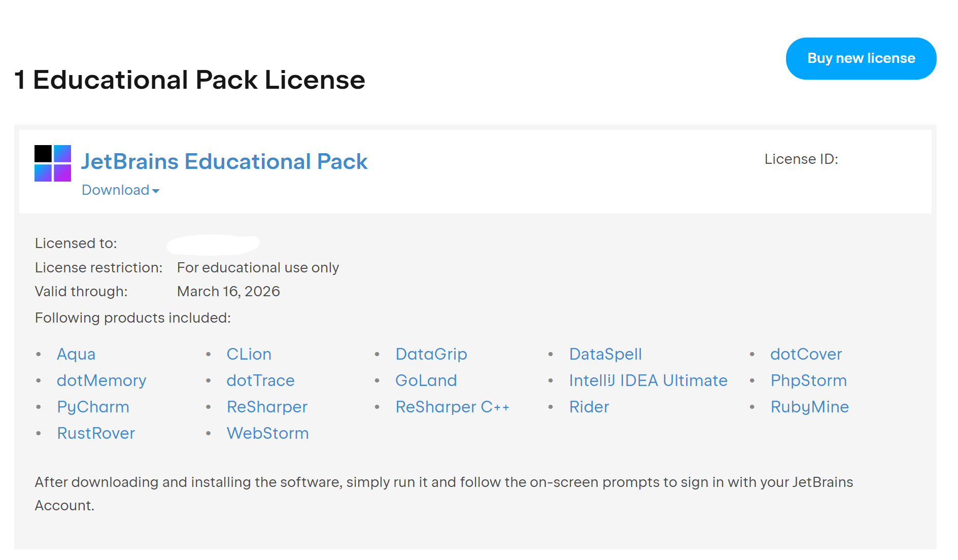Open the dotCover product link

pos(806,354)
